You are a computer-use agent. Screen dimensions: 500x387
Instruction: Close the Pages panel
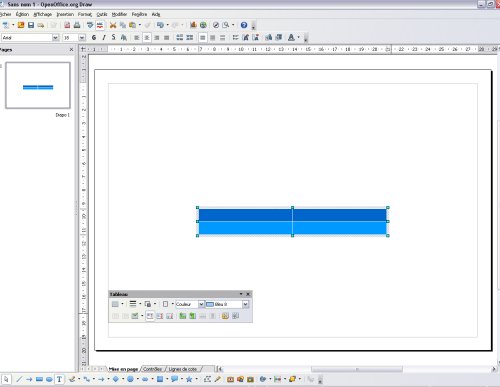pyautogui.click(x=71, y=50)
